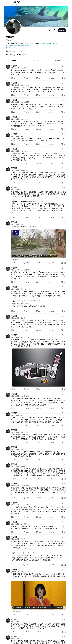Bookmark the Nov 18, 2024 post
This screenshot has width=72, height=644.
tap(62, 78)
